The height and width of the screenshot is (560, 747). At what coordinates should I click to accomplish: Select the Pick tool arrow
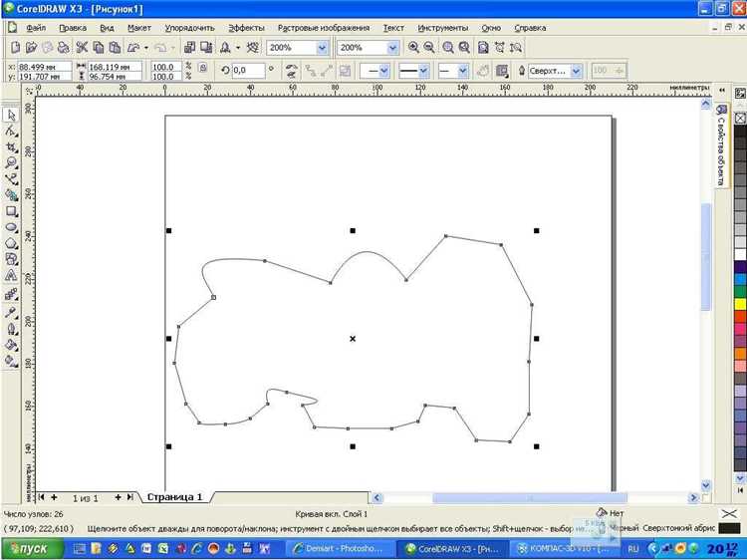point(11,115)
